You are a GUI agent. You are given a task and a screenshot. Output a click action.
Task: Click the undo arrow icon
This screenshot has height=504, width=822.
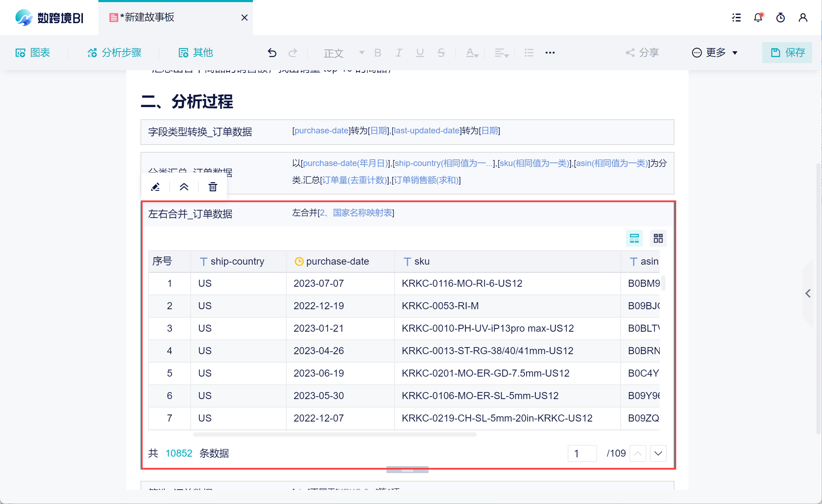[x=272, y=53]
